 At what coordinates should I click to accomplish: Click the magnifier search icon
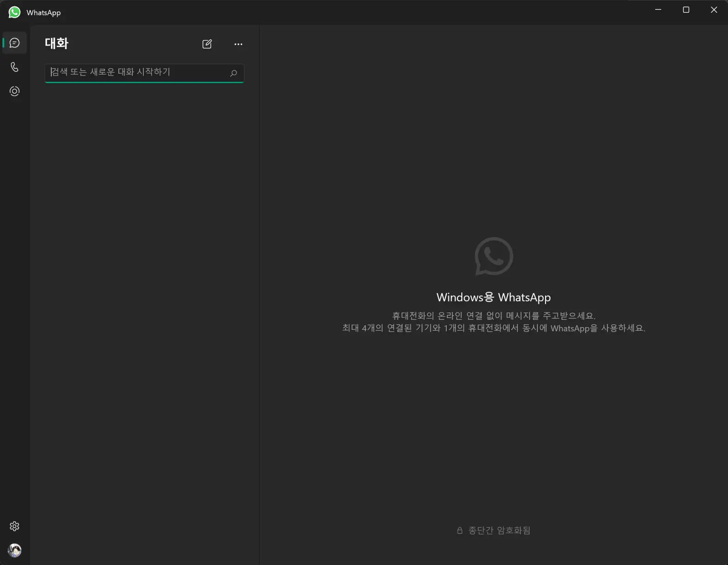click(x=233, y=73)
